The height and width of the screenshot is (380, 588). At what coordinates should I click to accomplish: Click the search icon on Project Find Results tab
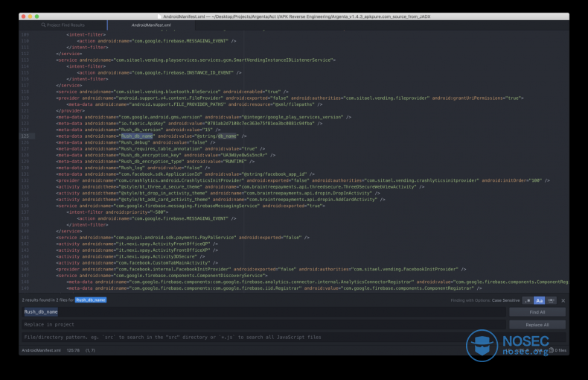coord(43,25)
